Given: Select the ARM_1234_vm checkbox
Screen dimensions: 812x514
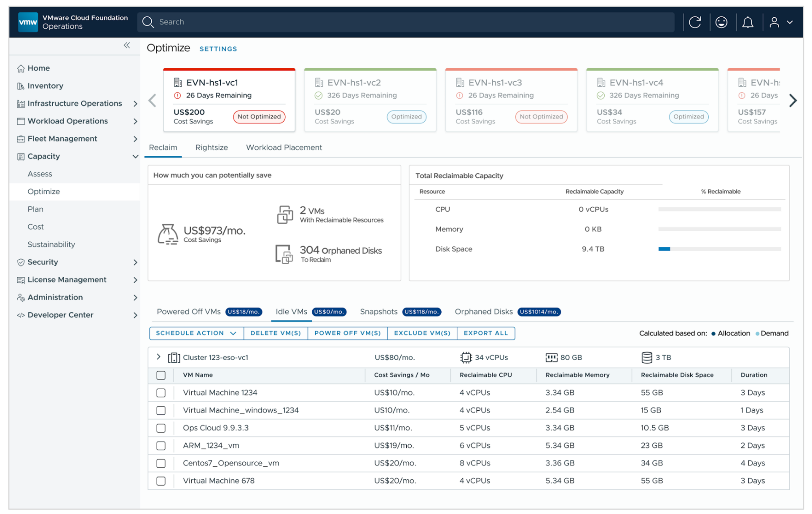Looking at the screenshot, I should click(x=161, y=446).
